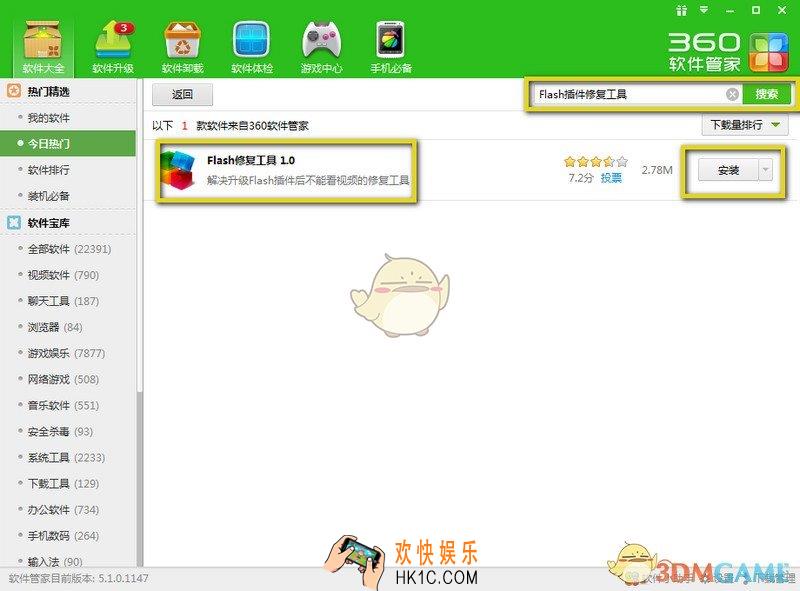Select 手机数码 (264) category

(x=68, y=535)
